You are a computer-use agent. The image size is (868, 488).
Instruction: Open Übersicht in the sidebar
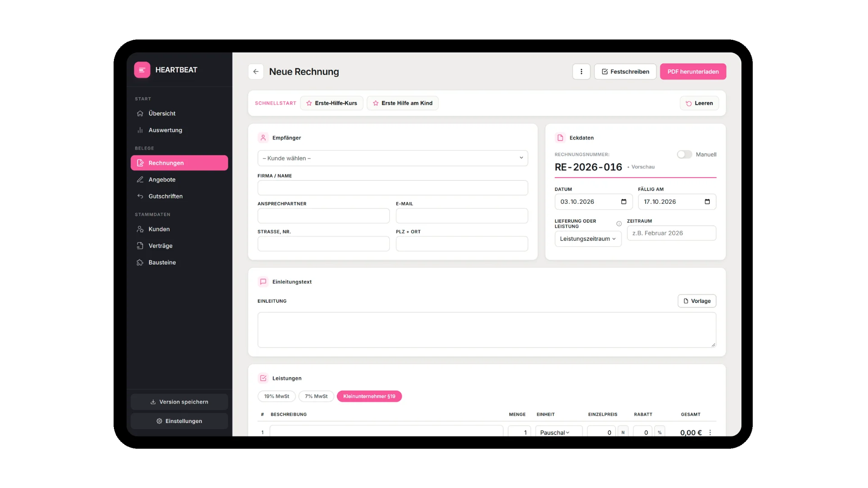(x=179, y=113)
